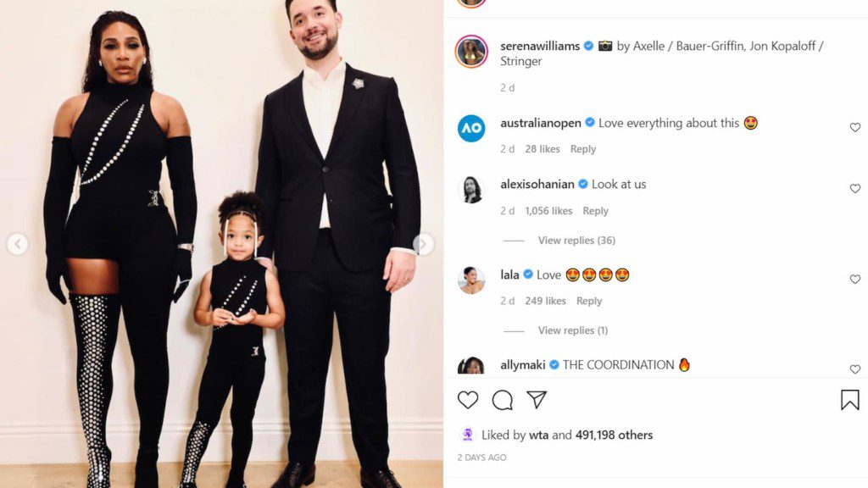Open the serenawilliams username link
The width and height of the screenshot is (868, 488).
click(540, 46)
